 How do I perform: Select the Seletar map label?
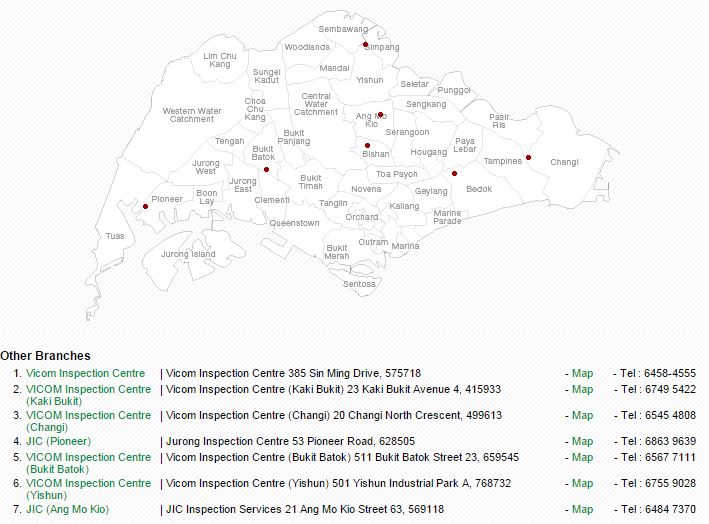tap(414, 84)
